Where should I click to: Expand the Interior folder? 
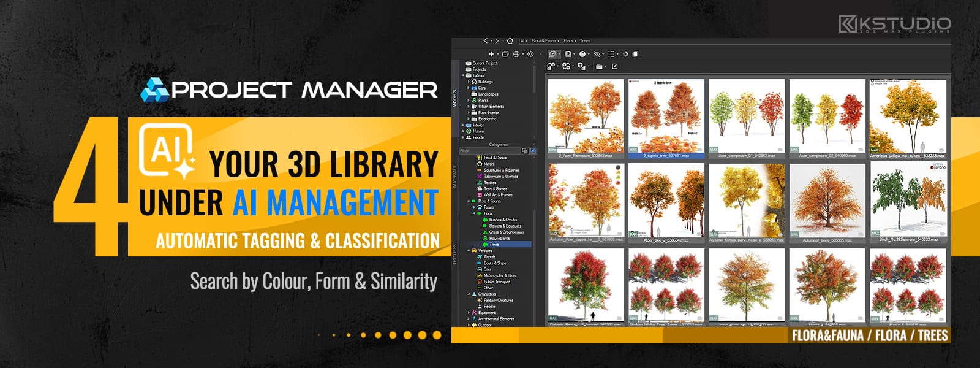pos(463,125)
